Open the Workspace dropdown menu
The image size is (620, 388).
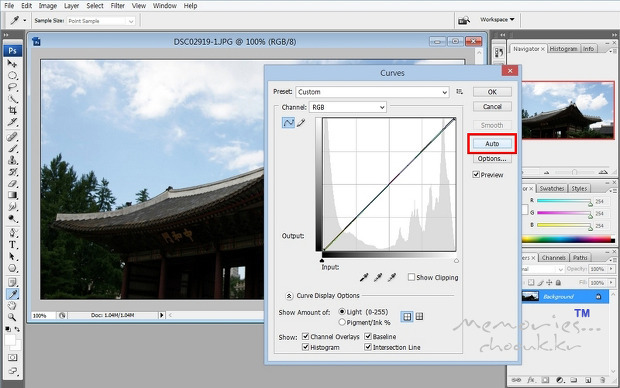point(497,19)
